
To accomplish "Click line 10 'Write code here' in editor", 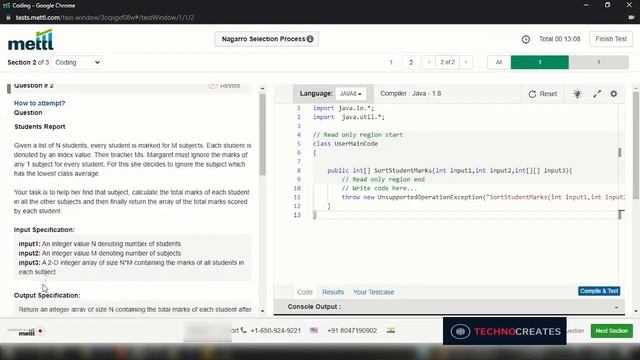I will tap(379, 188).
